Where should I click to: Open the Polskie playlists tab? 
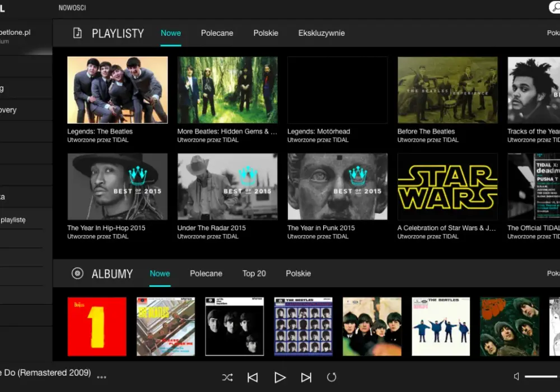pos(265,33)
